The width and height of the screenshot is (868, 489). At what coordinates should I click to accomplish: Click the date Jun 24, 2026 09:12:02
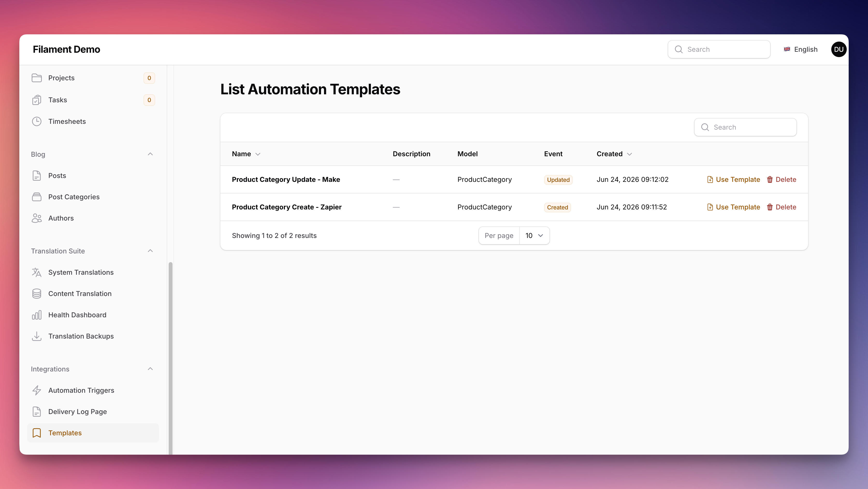(632, 179)
